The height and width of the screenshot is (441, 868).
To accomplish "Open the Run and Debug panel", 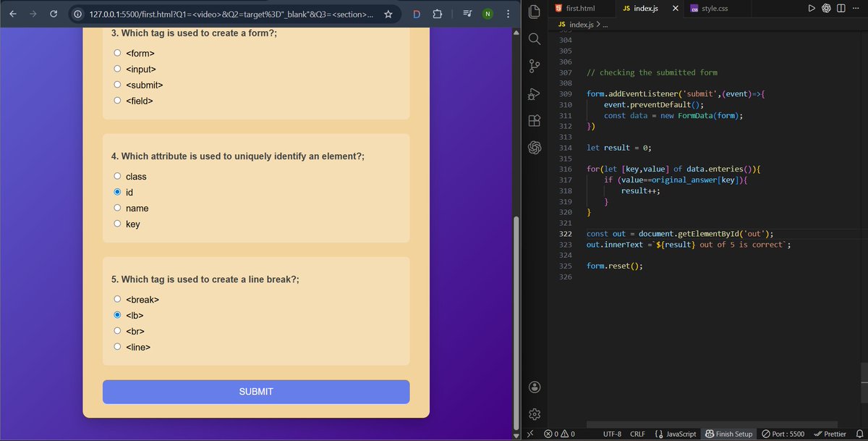I will tap(534, 93).
